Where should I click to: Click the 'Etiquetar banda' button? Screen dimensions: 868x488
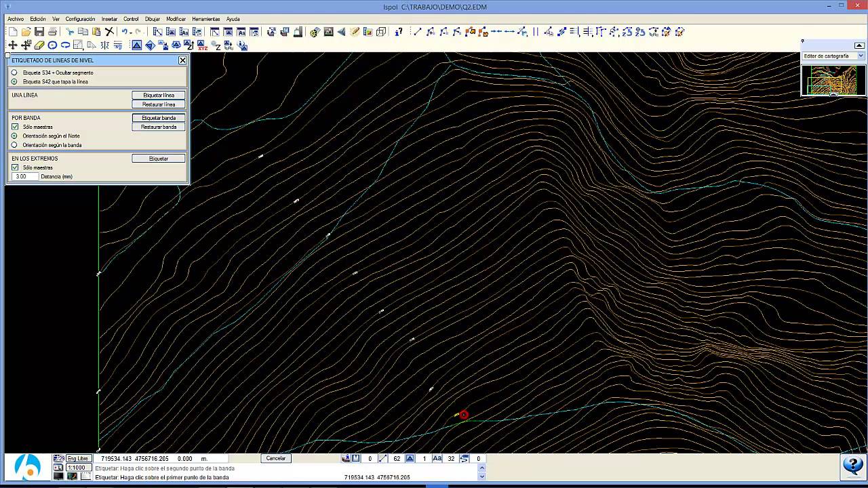(159, 118)
